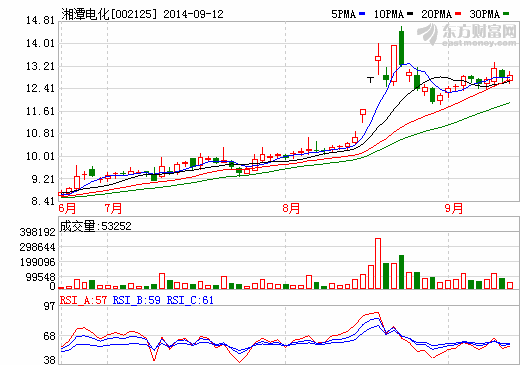Click the tall green candlestick at the price peak

(401, 46)
